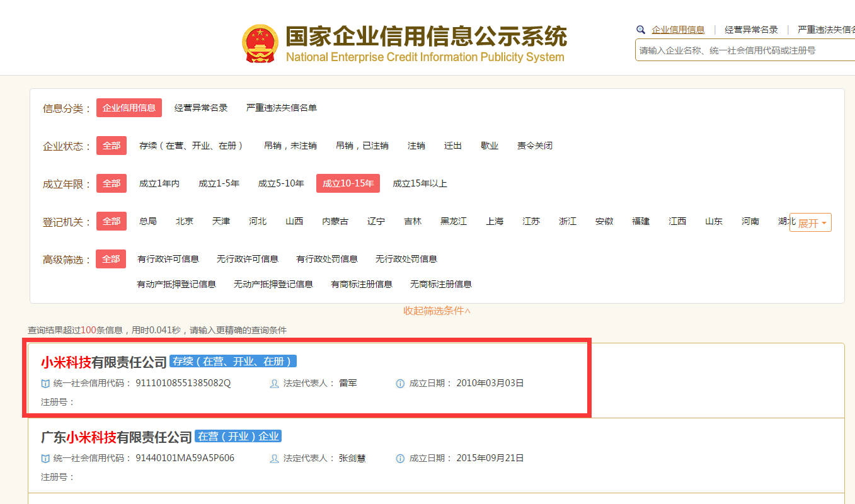Switch to 经营异常名录 top tab
This screenshot has width=855, height=504.
point(751,30)
